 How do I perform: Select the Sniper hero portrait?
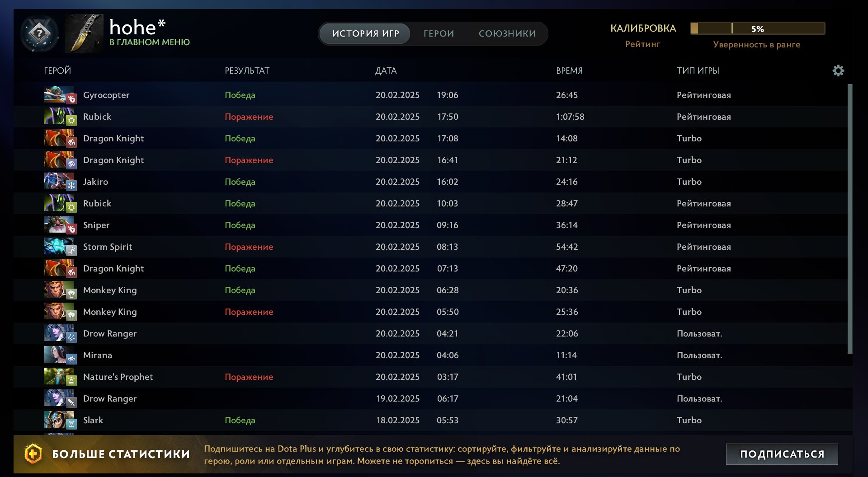tap(59, 225)
